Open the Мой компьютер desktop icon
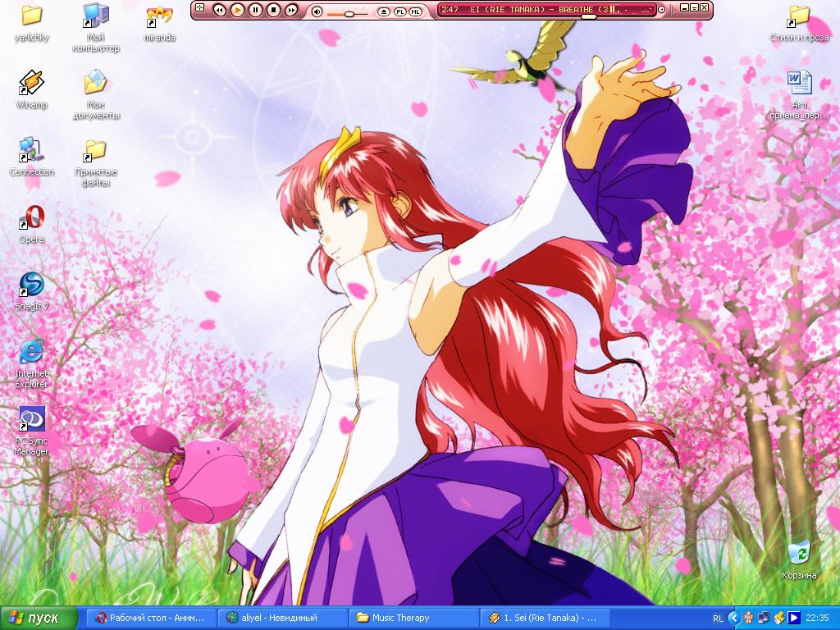The height and width of the screenshot is (630, 840). pyautogui.click(x=96, y=27)
